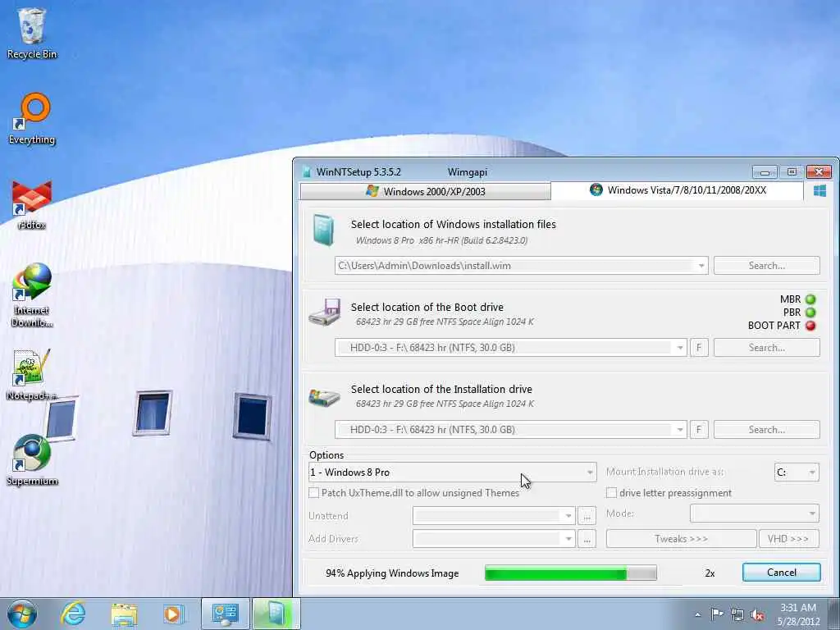
Task: Click the green PBR status light
Action: [810, 313]
